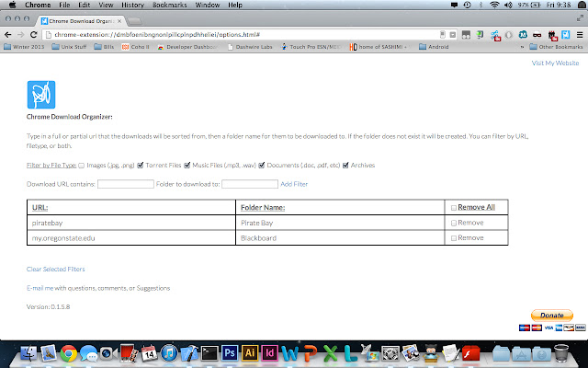The width and height of the screenshot is (588, 368).
Task: Open Calendar from the dock
Action: pyautogui.click(x=149, y=353)
